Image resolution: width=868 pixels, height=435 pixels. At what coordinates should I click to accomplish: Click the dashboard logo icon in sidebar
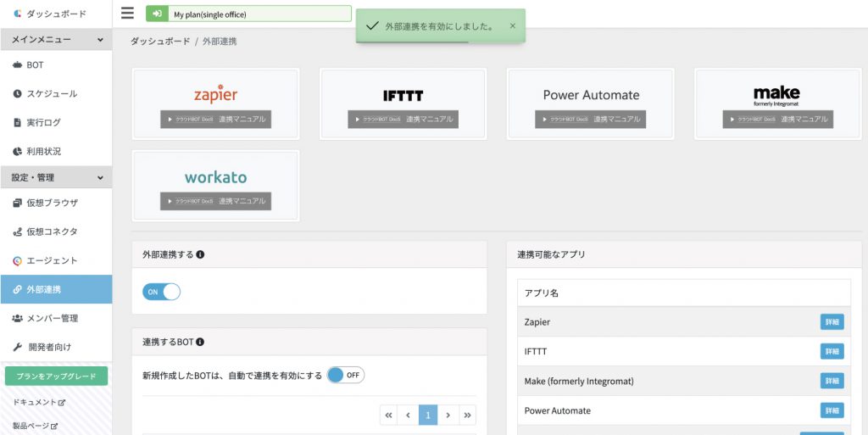17,14
